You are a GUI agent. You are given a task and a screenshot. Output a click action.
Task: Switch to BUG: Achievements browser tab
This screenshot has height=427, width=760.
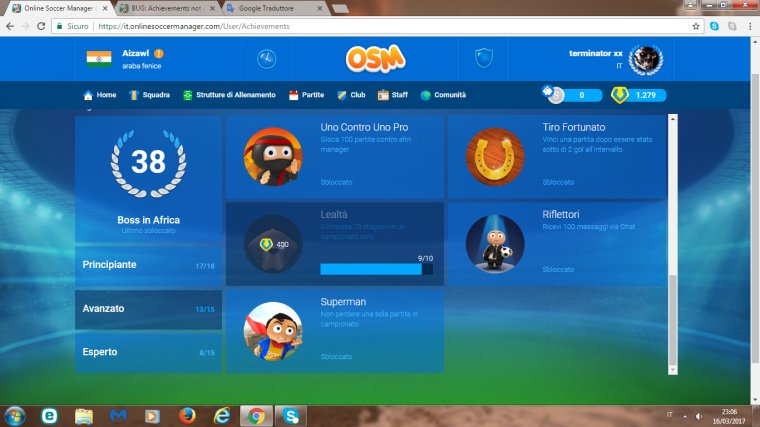point(168,8)
